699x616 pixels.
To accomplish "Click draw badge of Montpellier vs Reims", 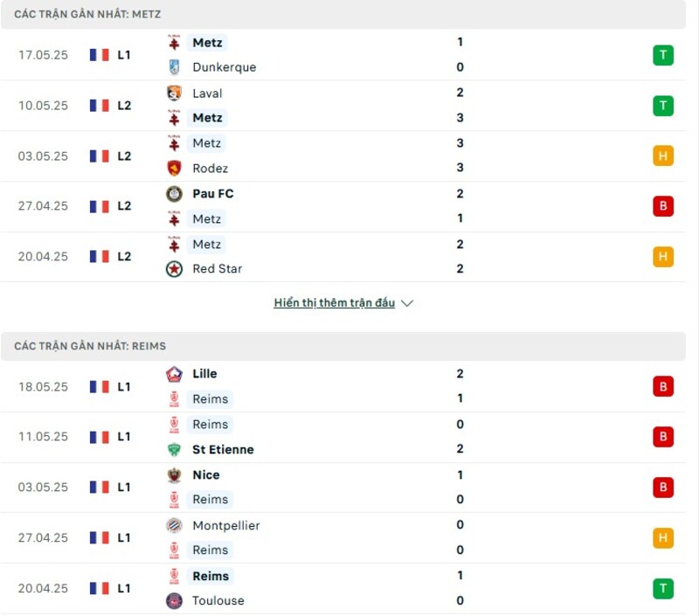I will point(662,538).
